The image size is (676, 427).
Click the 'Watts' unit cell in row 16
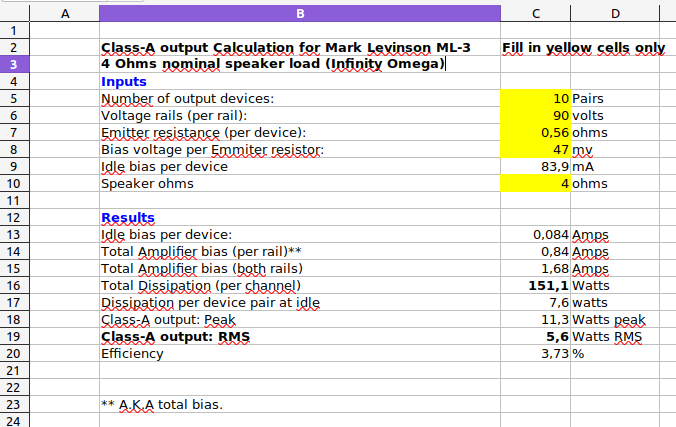(615, 286)
